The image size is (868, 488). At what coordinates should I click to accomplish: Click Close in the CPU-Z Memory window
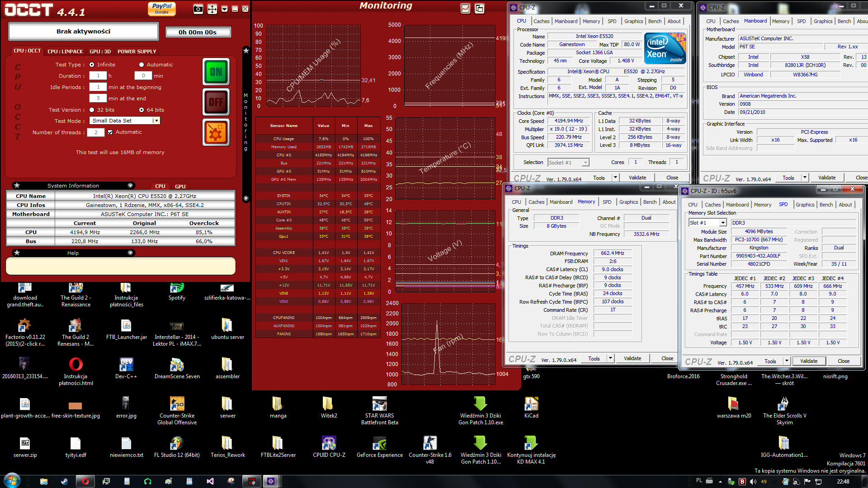(667, 358)
